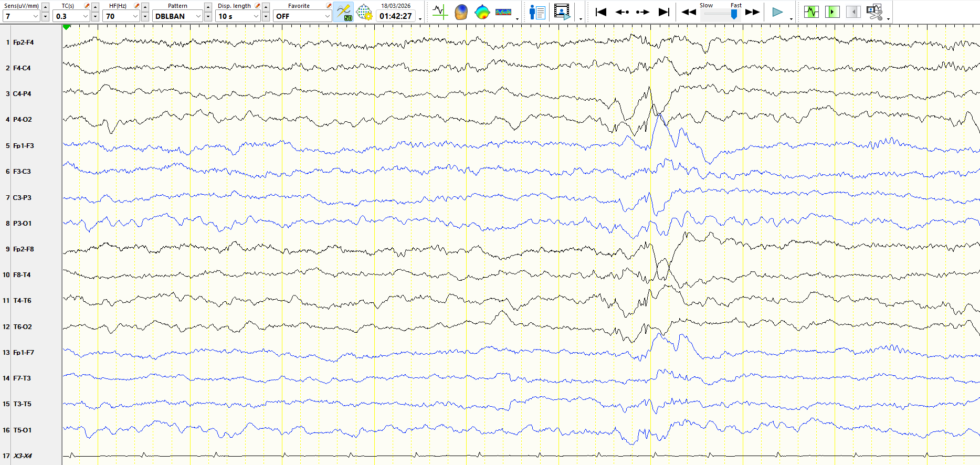Open the video playback window

562,12
